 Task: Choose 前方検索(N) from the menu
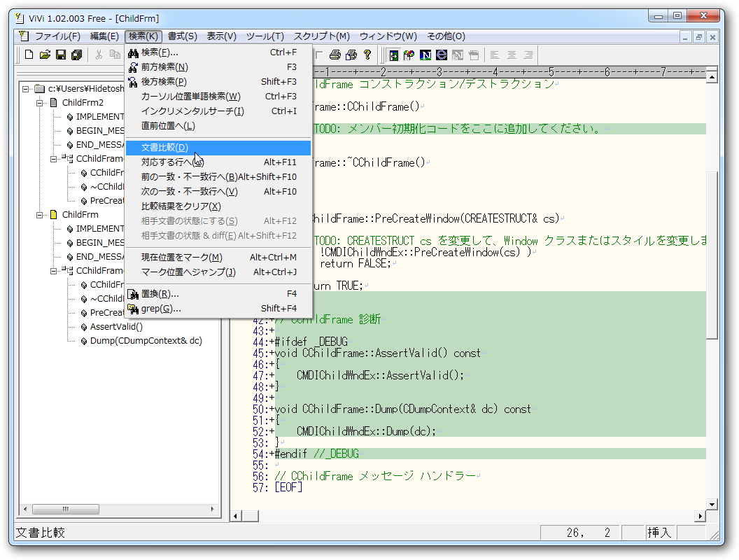pyautogui.click(x=218, y=67)
